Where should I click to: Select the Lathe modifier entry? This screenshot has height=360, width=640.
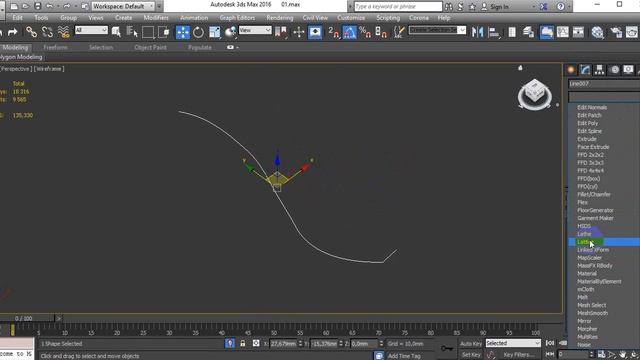click(584, 234)
